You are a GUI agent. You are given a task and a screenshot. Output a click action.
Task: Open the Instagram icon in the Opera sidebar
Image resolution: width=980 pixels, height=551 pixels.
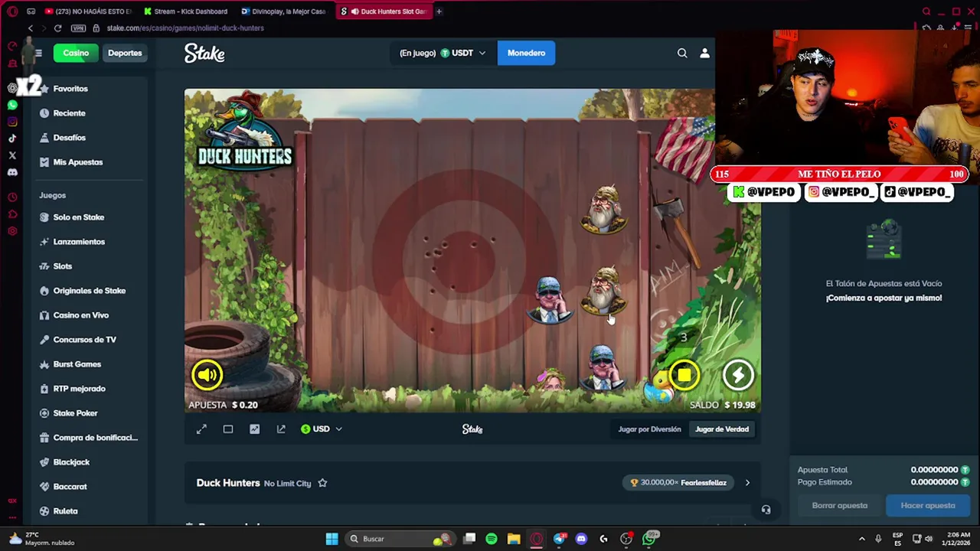tap(12, 122)
